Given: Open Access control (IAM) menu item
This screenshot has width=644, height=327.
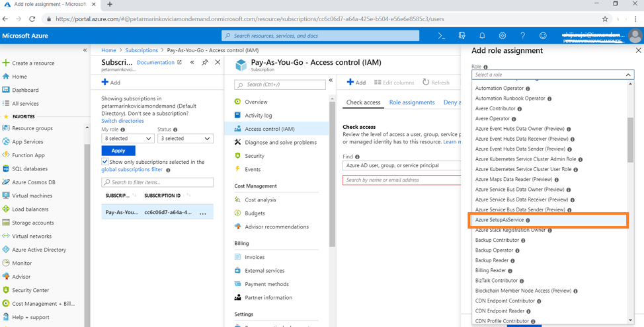Looking at the screenshot, I should 269,129.
